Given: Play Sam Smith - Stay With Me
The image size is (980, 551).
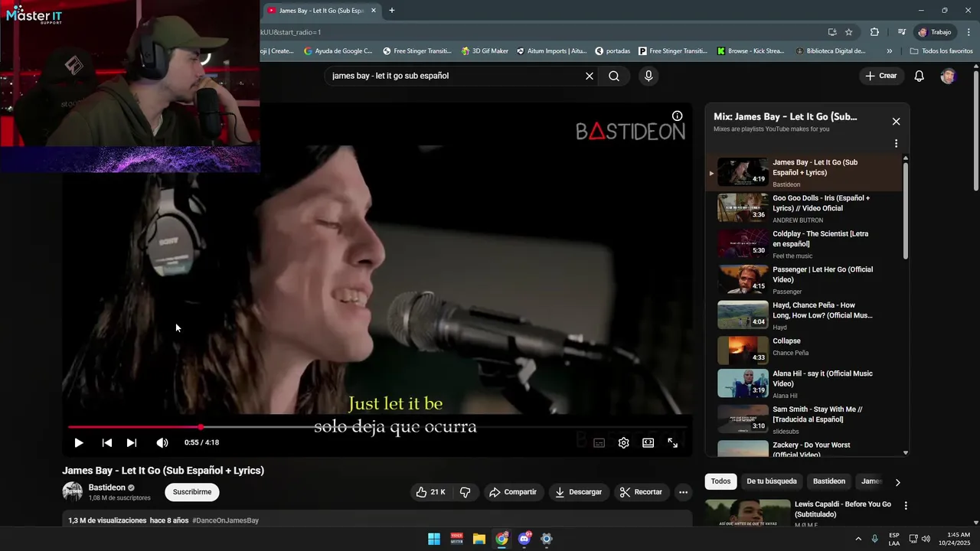Looking at the screenshot, I should (x=804, y=419).
